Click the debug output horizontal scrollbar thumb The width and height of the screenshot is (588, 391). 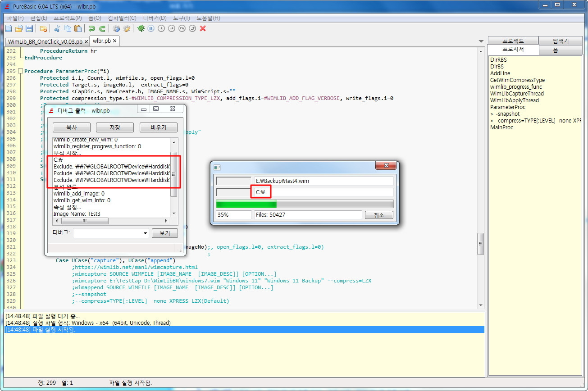(x=85, y=221)
